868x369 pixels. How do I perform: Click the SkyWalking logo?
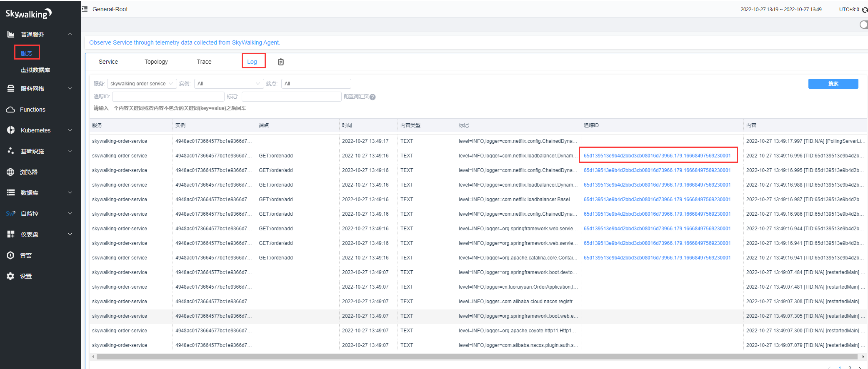tap(28, 14)
